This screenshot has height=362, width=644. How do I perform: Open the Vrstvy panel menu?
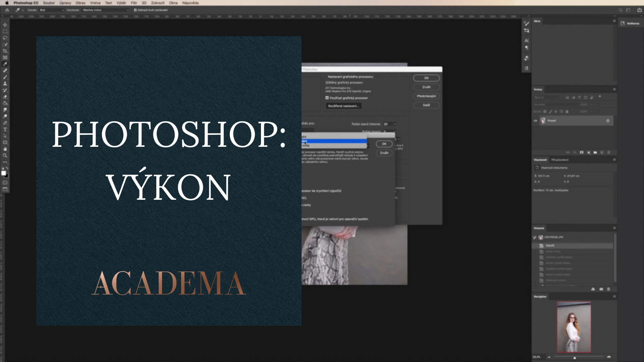(x=614, y=89)
